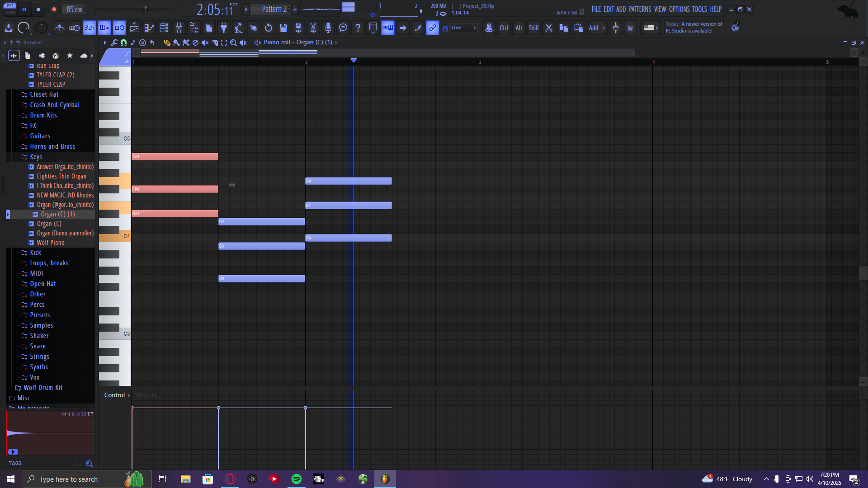Toggle the Shift typing keyboard button

pos(533,28)
